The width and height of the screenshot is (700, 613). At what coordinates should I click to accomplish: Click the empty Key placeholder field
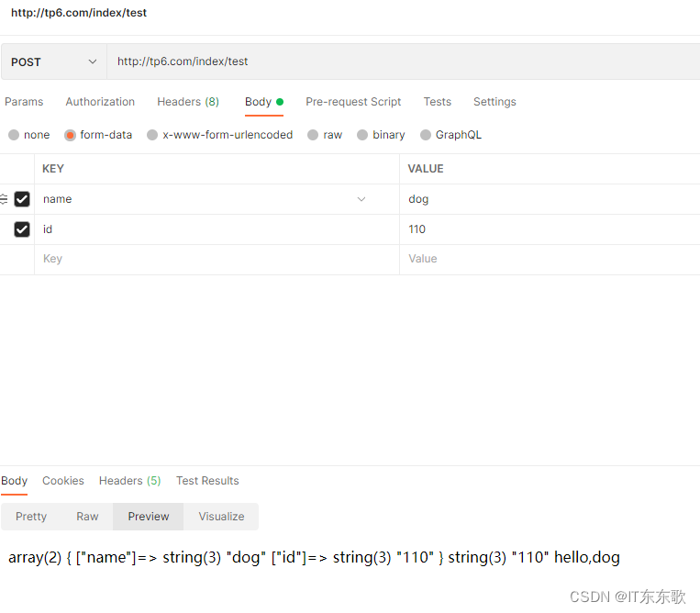[217, 260]
